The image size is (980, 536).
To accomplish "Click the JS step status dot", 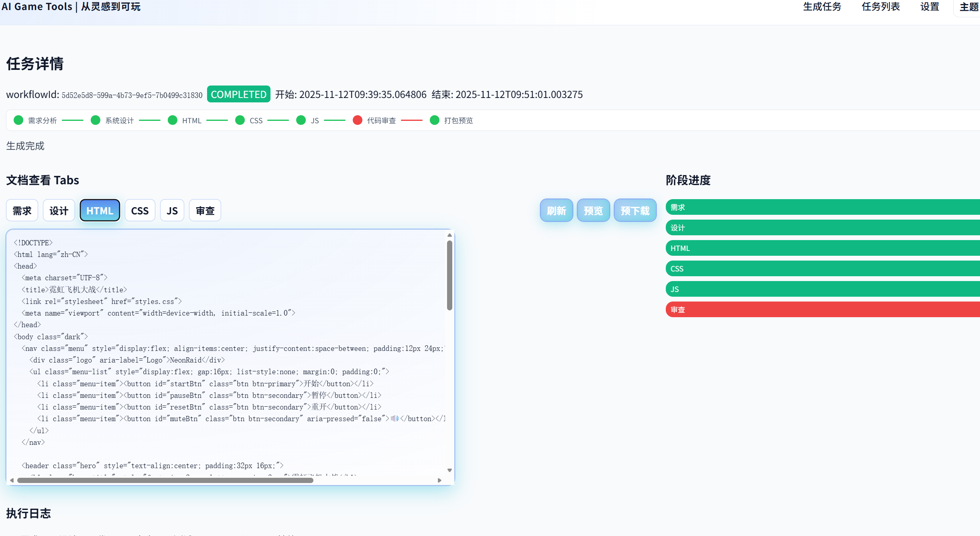I will pyautogui.click(x=301, y=120).
